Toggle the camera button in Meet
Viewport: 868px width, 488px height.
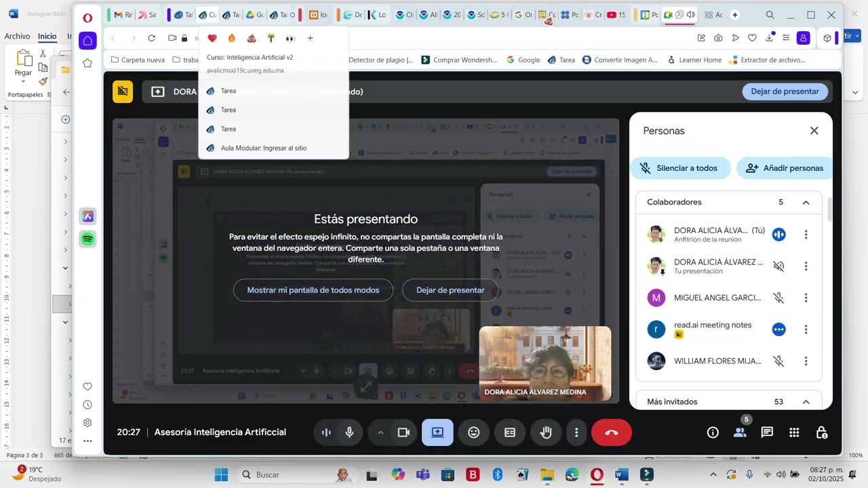(x=403, y=432)
